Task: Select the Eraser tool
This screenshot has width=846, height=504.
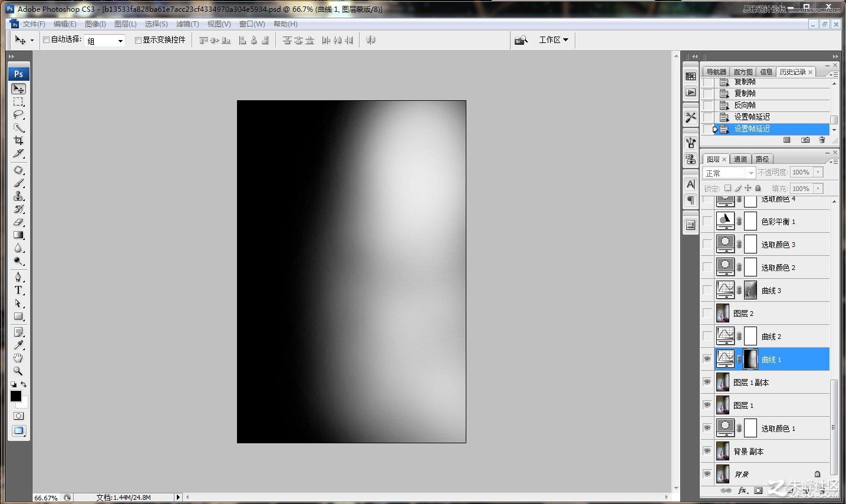Action: (x=18, y=222)
